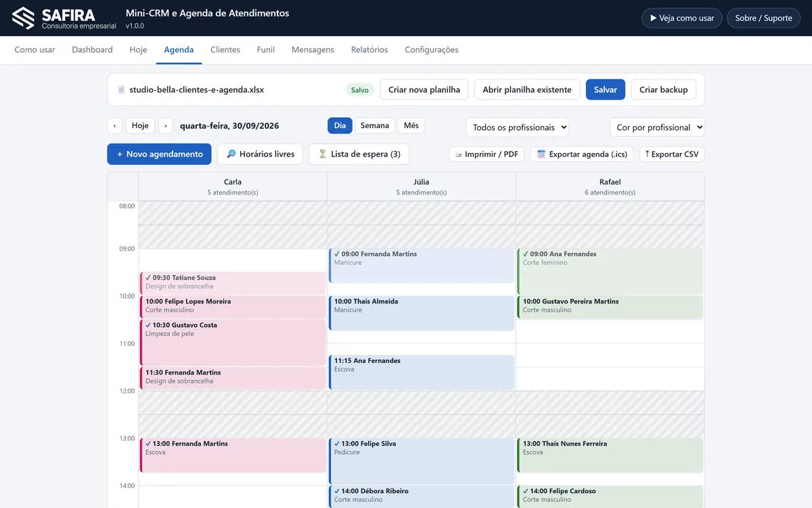The width and height of the screenshot is (812, 508).
Task: Click the date quarta-feira, 30/09/2026
Action: click(x=229, y=125)
